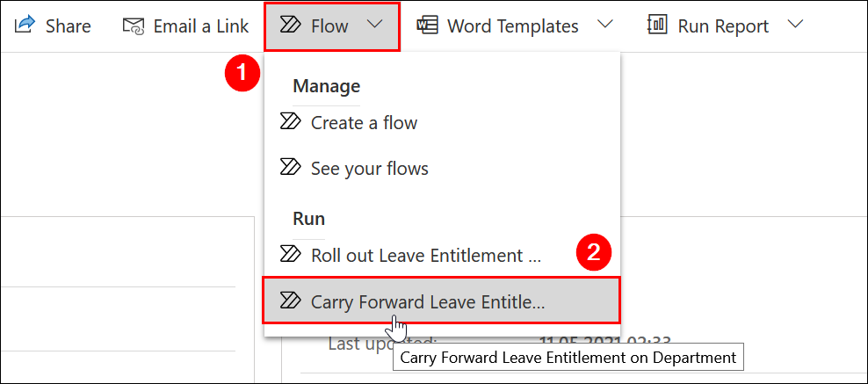Click the Email a Link button

coord(200,26)
